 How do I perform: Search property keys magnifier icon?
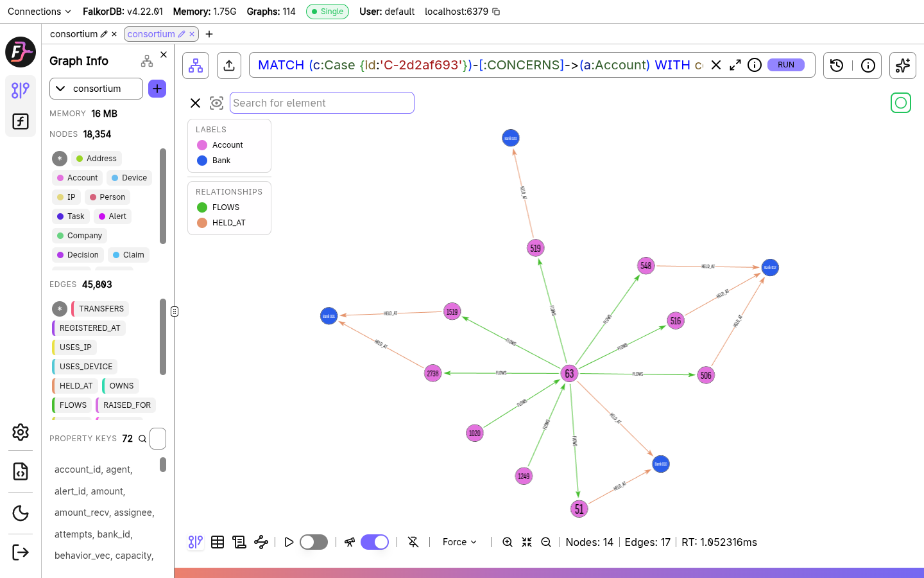click(x=142, y=439)
